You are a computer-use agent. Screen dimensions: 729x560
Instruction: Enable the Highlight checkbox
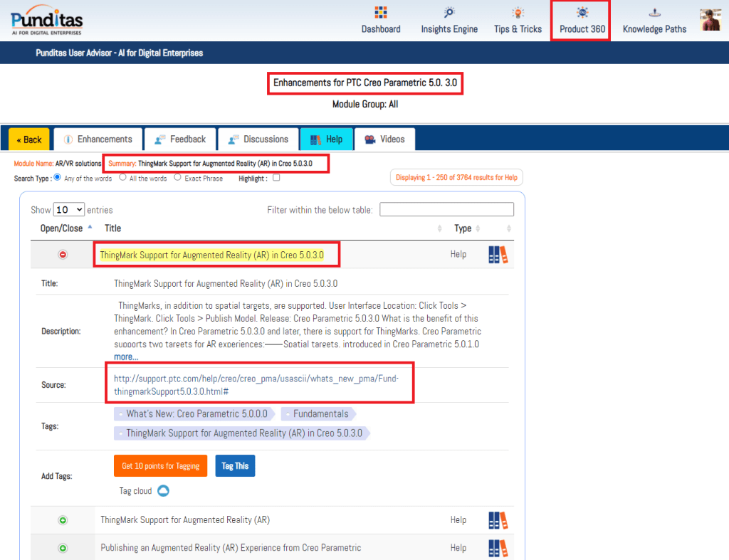[x=276, y=179]
